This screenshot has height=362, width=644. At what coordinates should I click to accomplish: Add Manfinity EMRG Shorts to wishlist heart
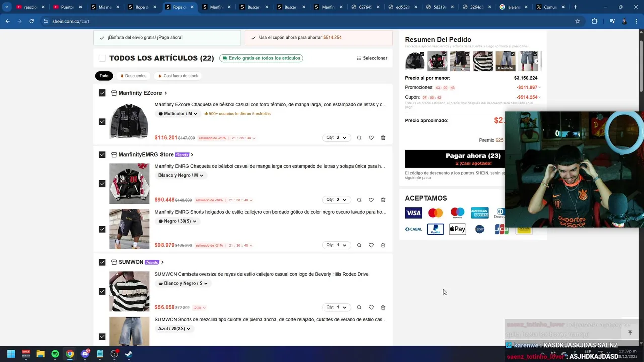point(371,245)
